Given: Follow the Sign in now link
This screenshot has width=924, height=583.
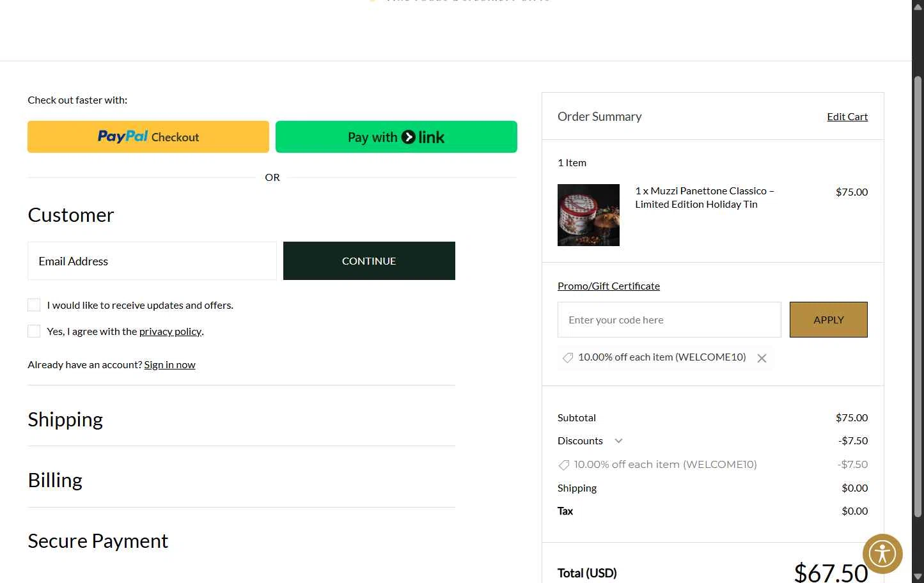Looking at the screenshot, I should tap(169, 364).
